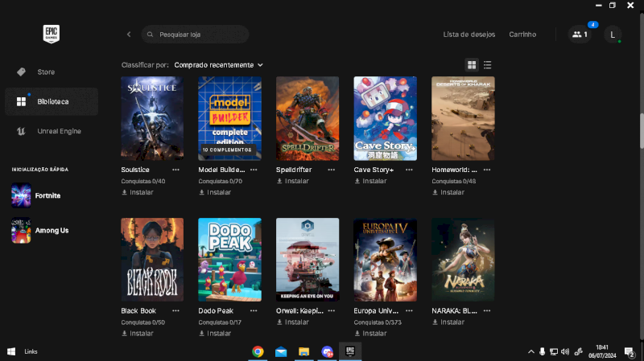Open Carrinho
This screenshot has height=361, width=644.
point(522,35)
